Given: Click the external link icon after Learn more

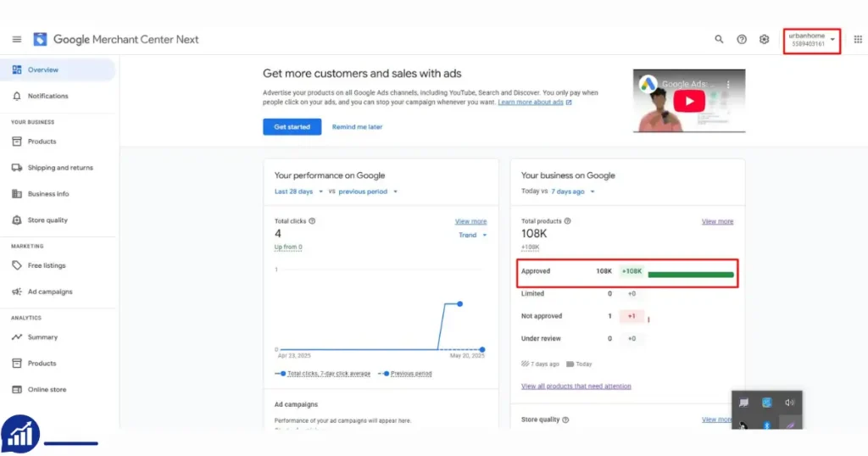Looking at the screenshot, I should (569, 103).
